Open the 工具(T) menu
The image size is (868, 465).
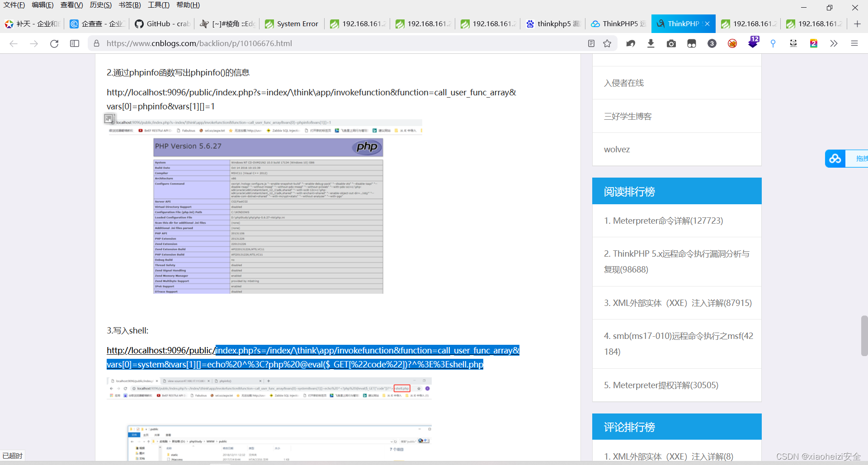tap(159, 5)
